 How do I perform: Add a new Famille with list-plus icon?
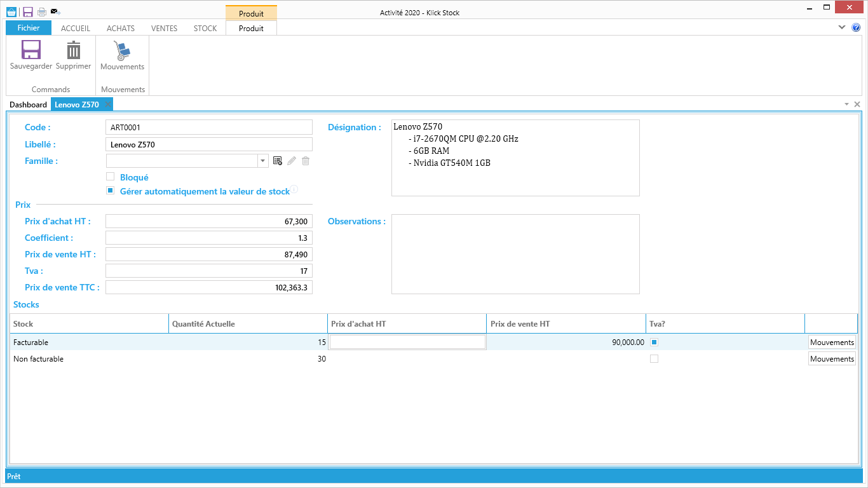pos(278,161)
